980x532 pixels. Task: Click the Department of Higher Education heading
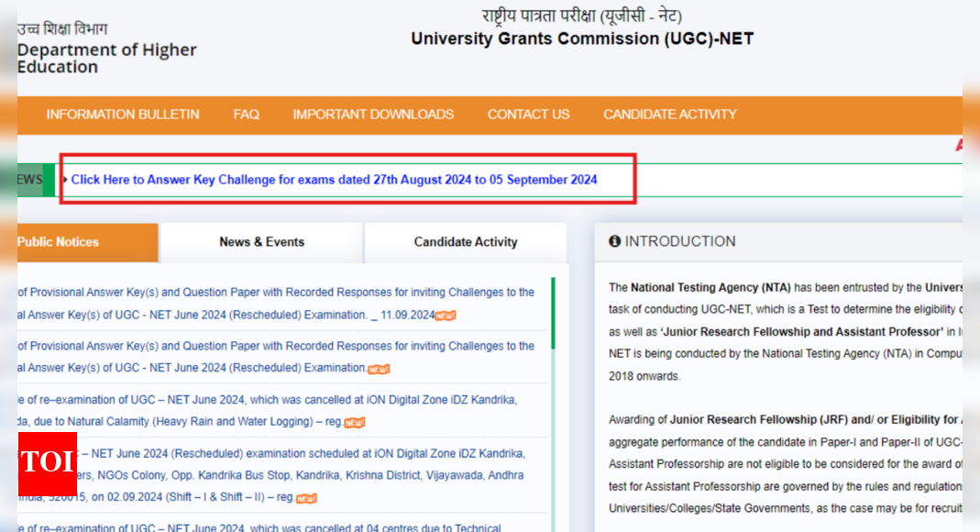(x=107, y=58)
